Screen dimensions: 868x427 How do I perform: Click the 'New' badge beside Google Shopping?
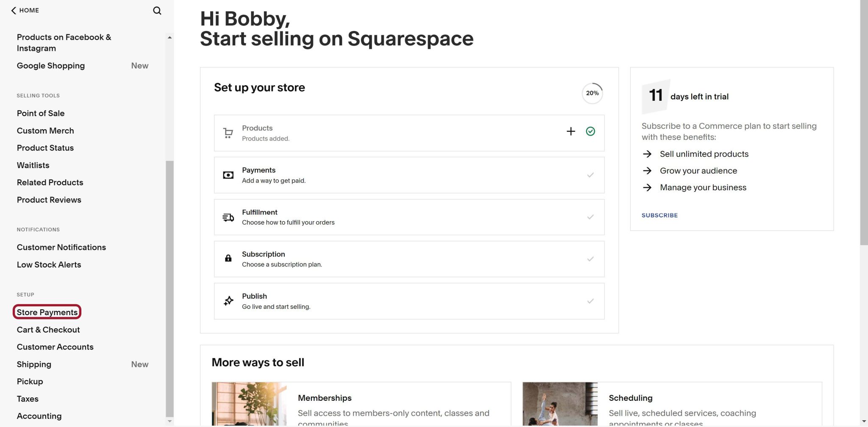click(x=140, y=66)
